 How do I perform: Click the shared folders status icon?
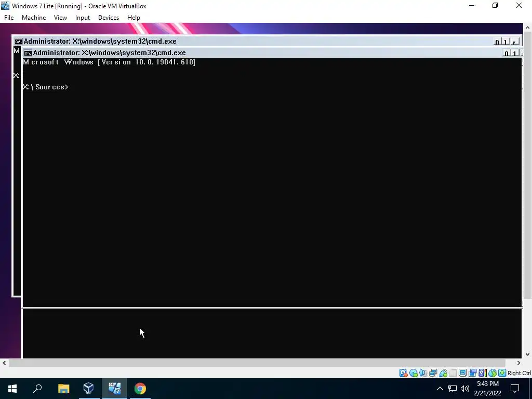453,373
